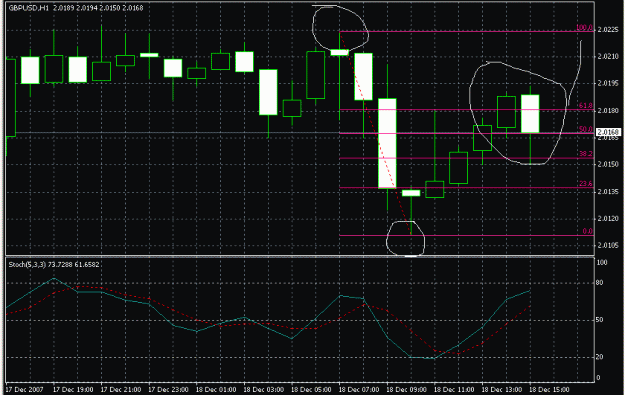Click the 18 Dec 15:00 time label
The image size is (625, 395).
(549, 389)
